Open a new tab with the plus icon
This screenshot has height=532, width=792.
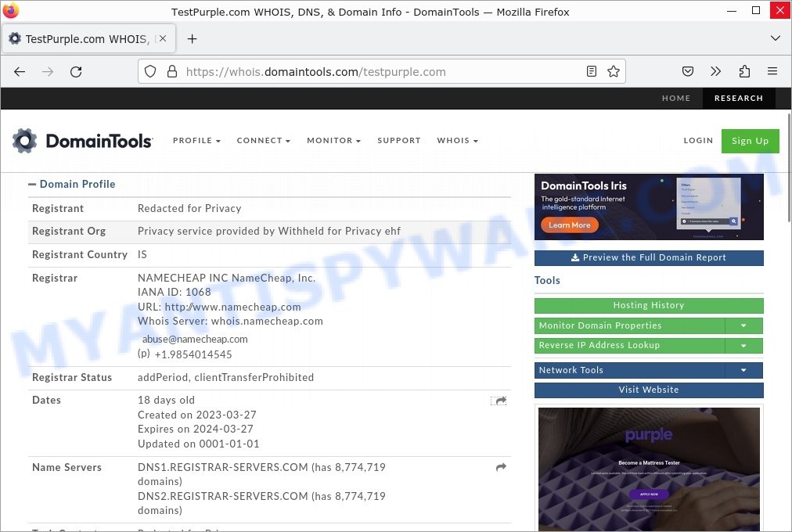tap(192, 39)
